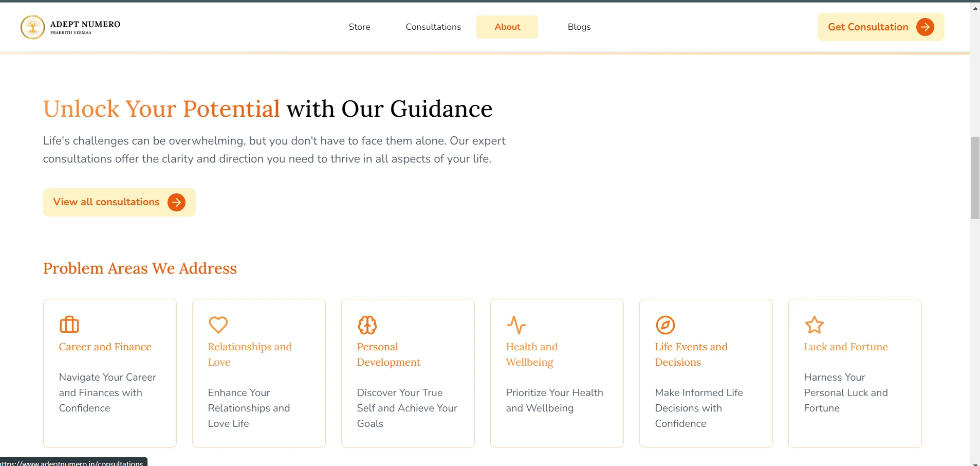Click the Adept Numero tree logo
Image resolution: width=980 pixels, height=466 pixels.
[32, 27]
